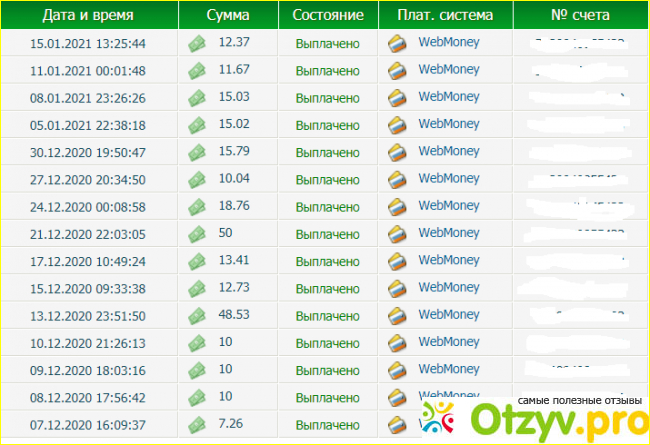
Task: Click the "Сумма" column header
Action: tap(228, 16)
